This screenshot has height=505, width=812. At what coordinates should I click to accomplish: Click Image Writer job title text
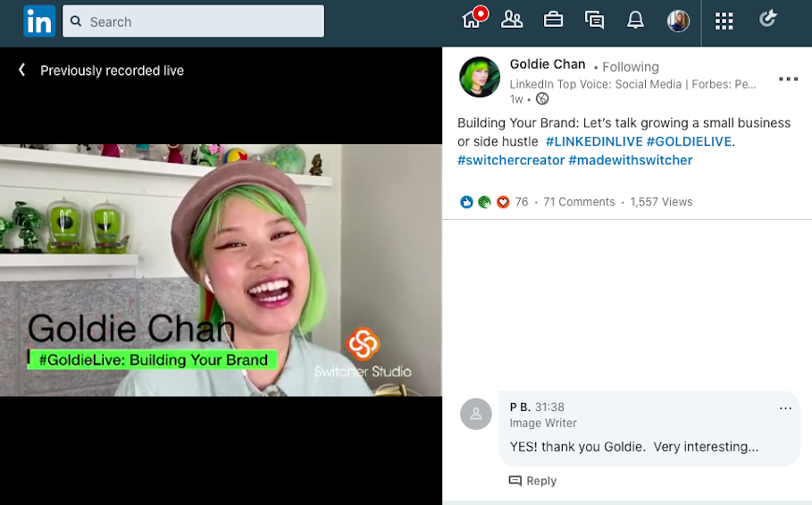543,423
